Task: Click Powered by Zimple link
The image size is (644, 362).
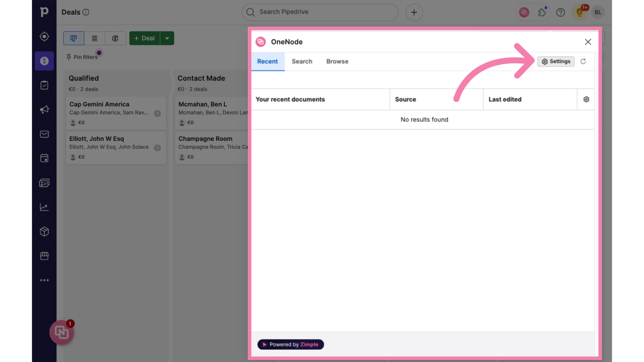Action: pyautogui.click(x=290, y=344)
